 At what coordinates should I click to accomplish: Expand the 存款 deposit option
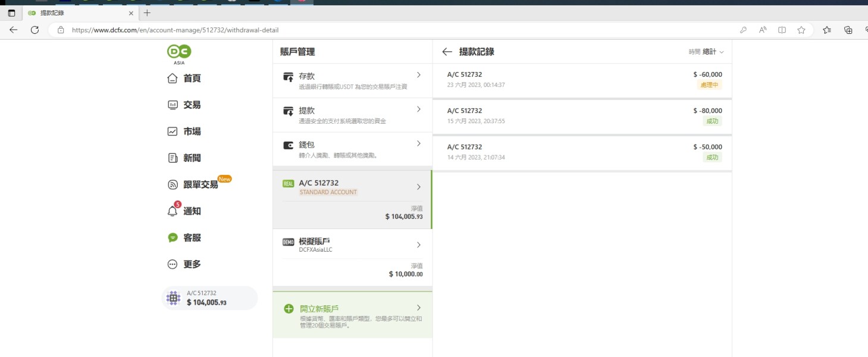point(352,81)
